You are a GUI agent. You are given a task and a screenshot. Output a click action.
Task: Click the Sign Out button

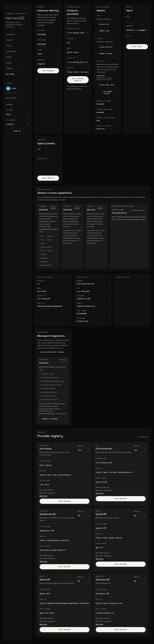click(x=17, y=131)
